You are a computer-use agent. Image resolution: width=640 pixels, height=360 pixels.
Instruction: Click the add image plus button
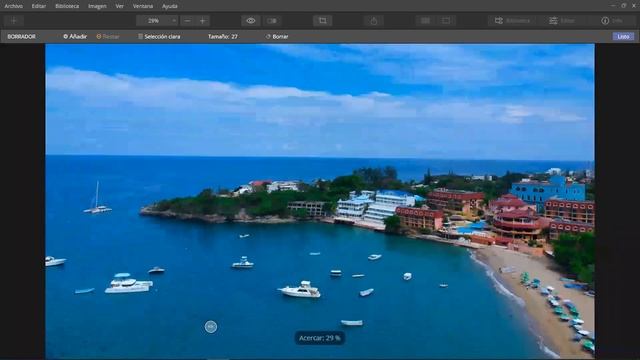(x=13, y=21)
